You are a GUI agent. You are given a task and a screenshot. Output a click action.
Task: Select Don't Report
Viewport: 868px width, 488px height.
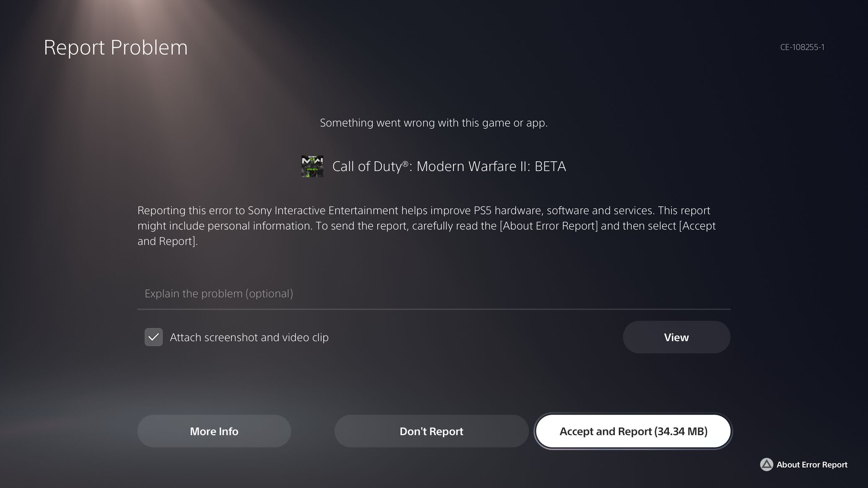click(431, 431)
